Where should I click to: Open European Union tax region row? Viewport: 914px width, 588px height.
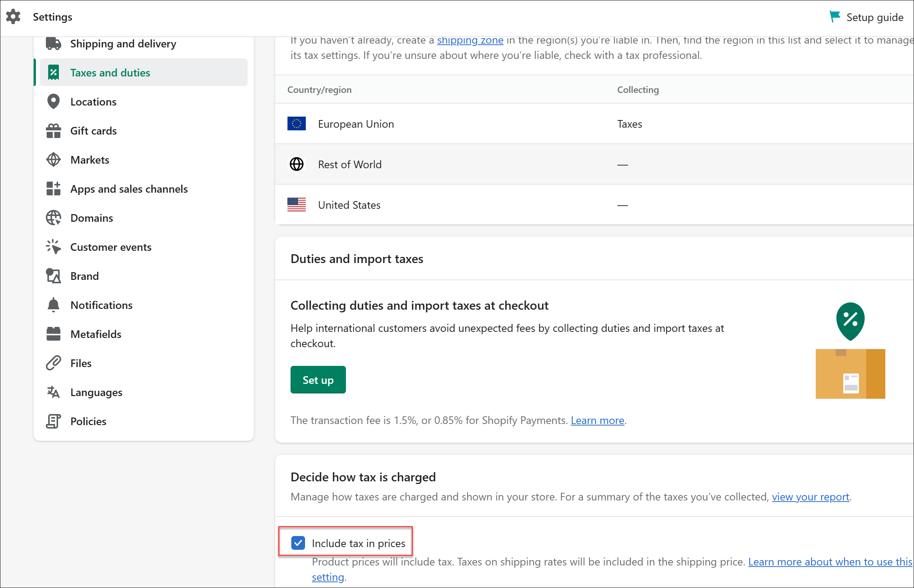pyautogui.click(x=594, y=123)
